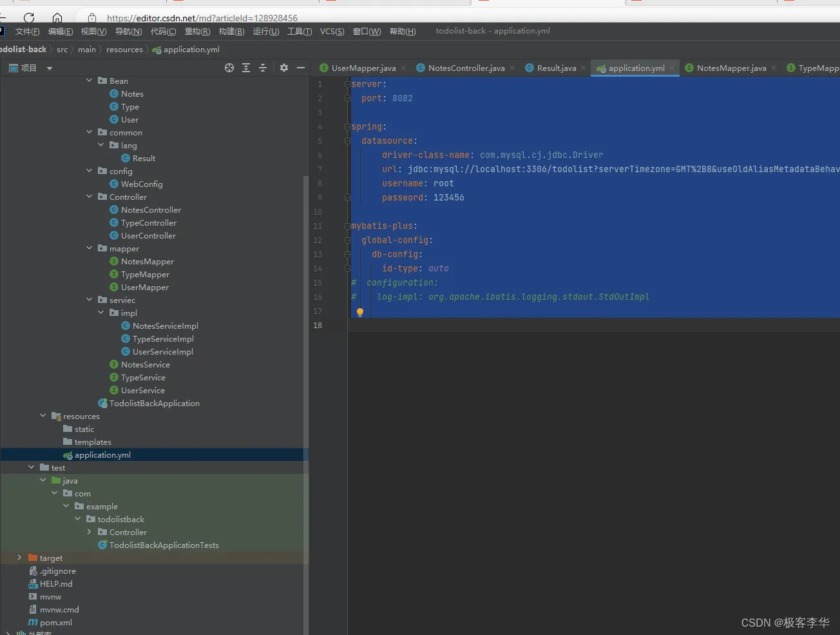Open the TypeServiceImpl class

click(x=163, y=339)
